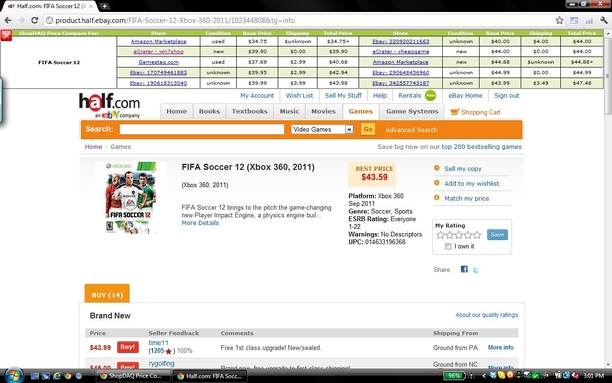The height and width of the screenshot is (383, 612).
Task: Click the Show Desktop quick launch icon
Action: 35,376
